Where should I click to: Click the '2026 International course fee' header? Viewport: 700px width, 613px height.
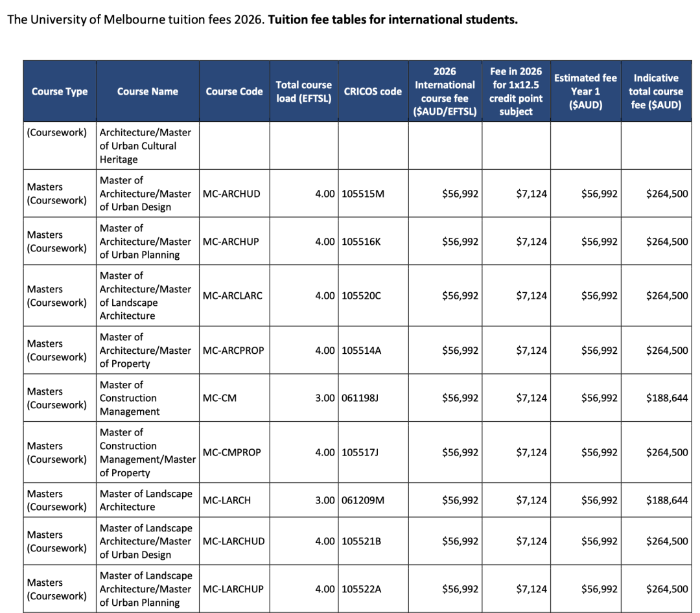(445, 91)
